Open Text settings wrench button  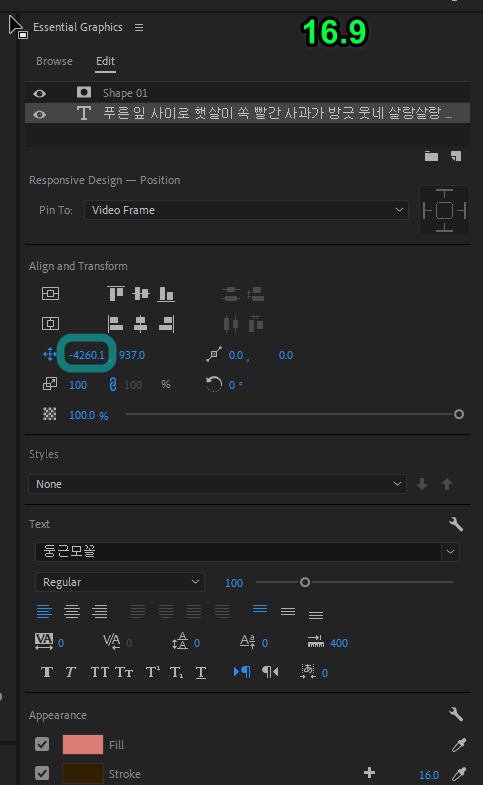pyautogui.click(x=455, y=524)
